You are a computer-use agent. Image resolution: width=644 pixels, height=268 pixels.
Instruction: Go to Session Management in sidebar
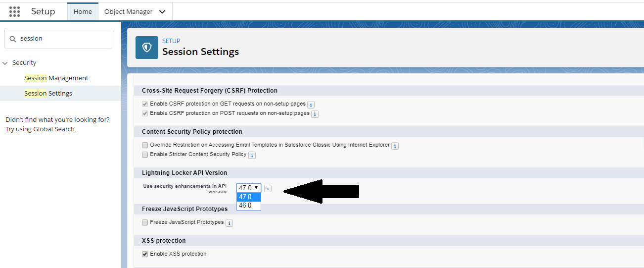[56, 78]
